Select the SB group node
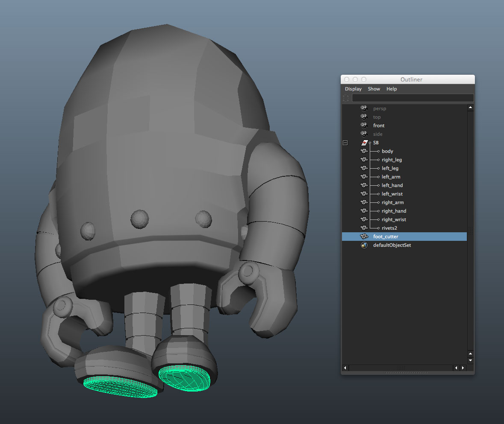 [376, 143]
